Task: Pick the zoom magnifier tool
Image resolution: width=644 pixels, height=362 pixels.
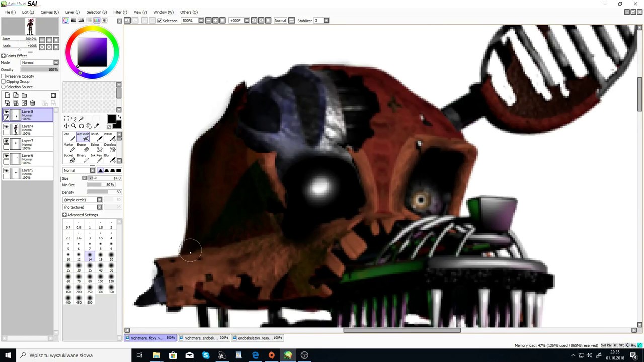Action: pos(74,126)
